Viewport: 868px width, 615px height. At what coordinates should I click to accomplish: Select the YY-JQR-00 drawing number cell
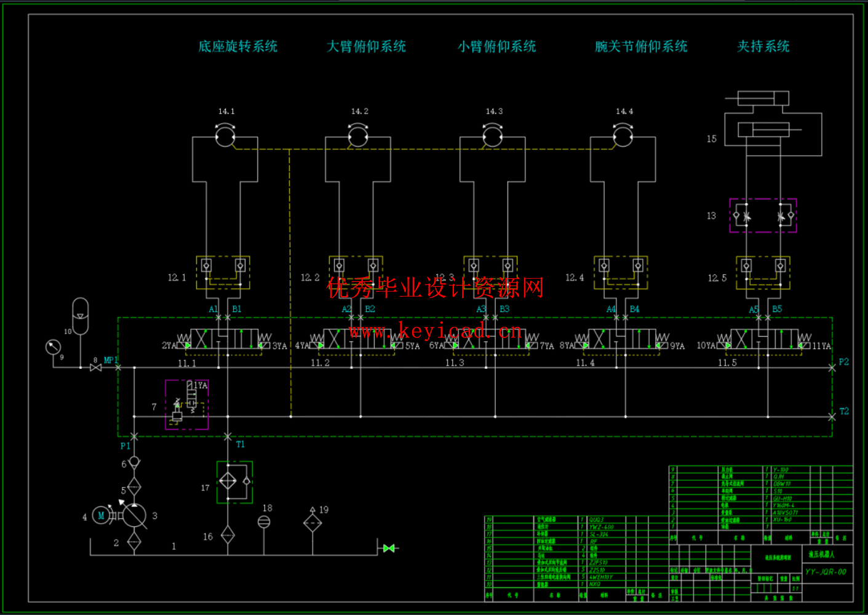pos(826,572)
